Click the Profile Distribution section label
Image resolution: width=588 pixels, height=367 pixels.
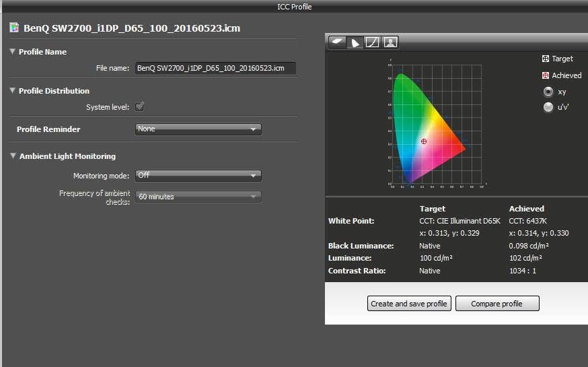(x=54, y=91)
